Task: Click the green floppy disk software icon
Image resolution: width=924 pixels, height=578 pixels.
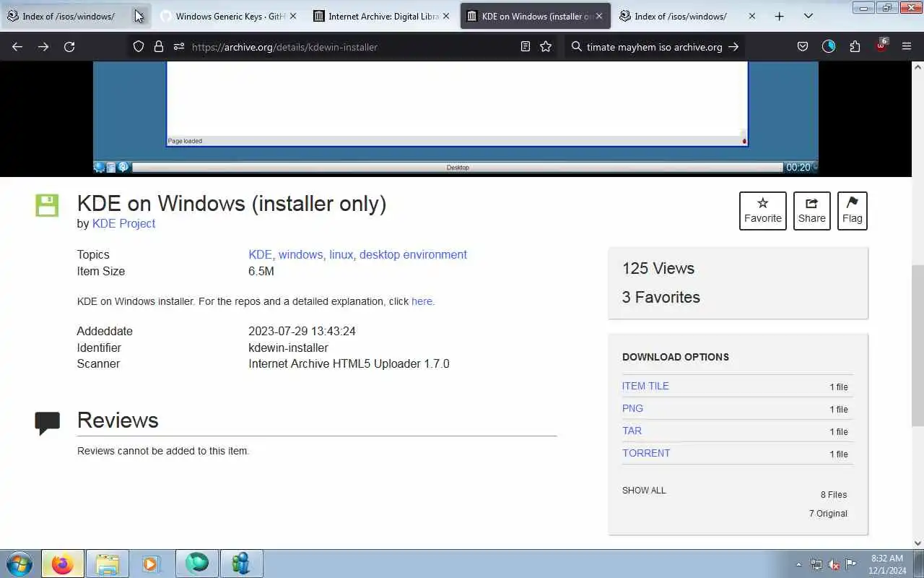Action: pos(47,205)
